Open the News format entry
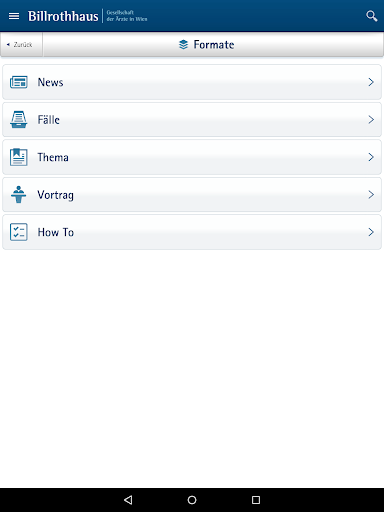The image size is (384, 512). point(192,82)
